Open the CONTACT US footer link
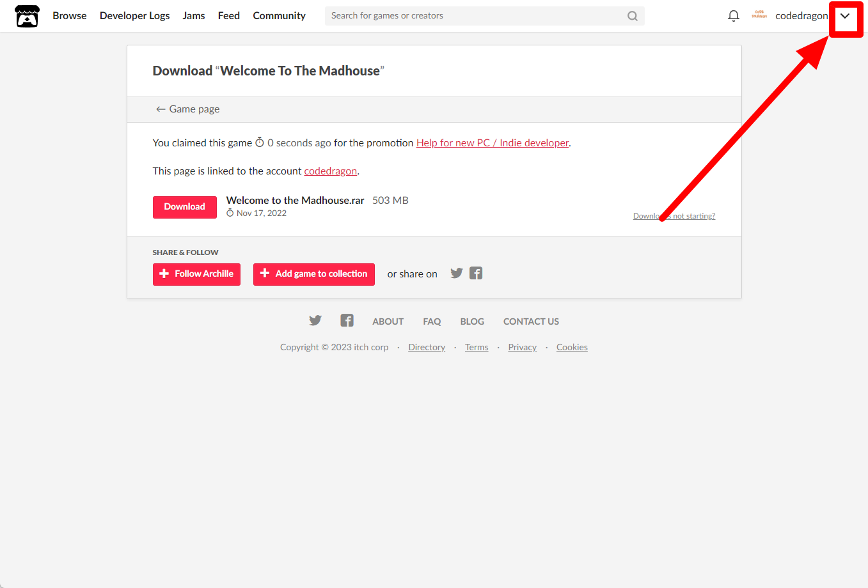The height and width of the screenshot is (588, 868). [531, 321]
